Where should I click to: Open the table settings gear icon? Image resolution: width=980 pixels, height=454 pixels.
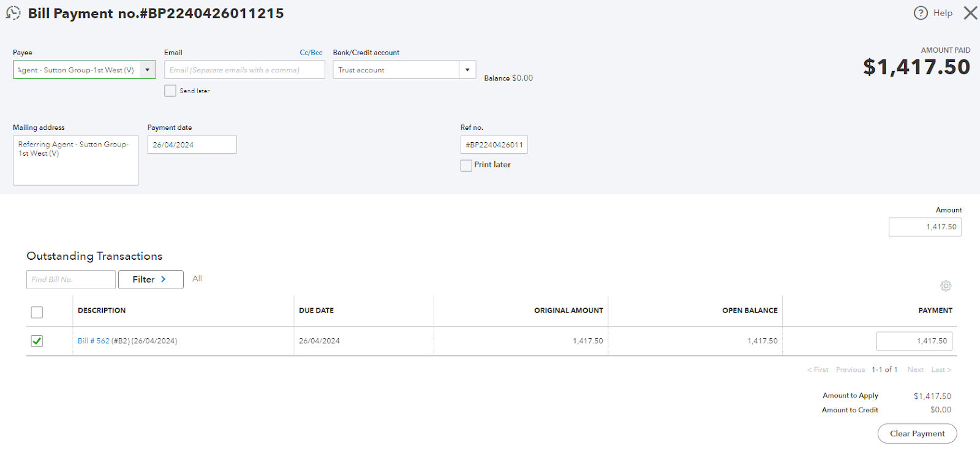[x=946, y=286]
